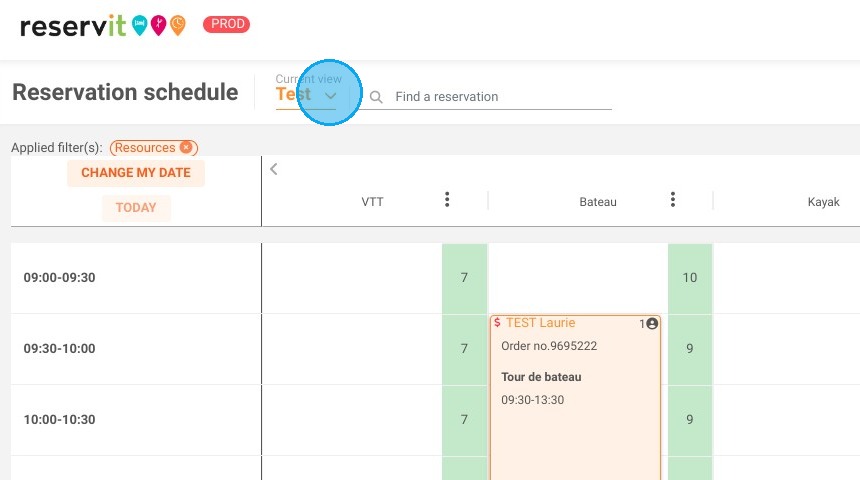
Task: Click the reservit logo
Action: (x=103, y=25)
